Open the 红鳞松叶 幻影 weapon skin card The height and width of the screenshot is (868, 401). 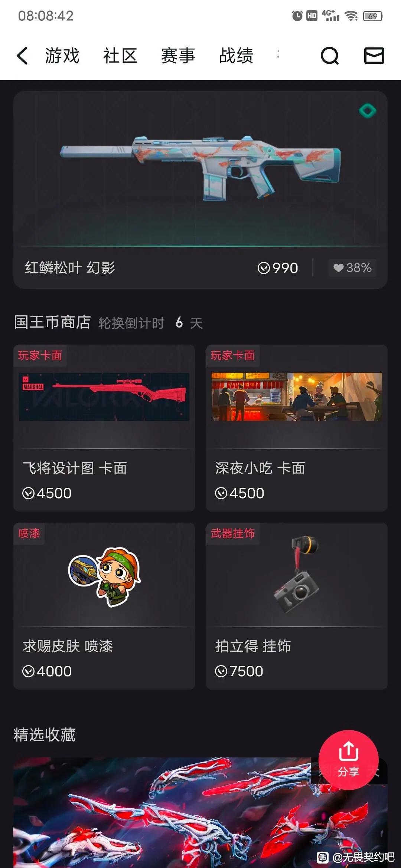(200, 190)
